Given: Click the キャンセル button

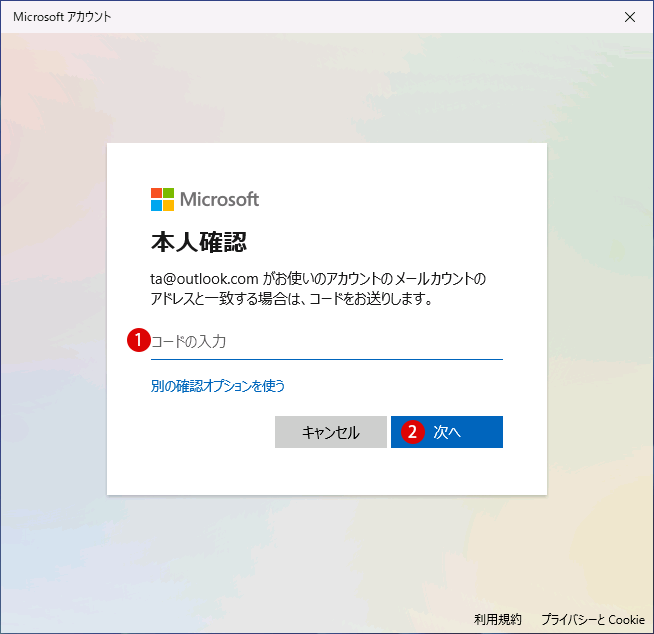Looking at the screenshot, I should [331, 432].
